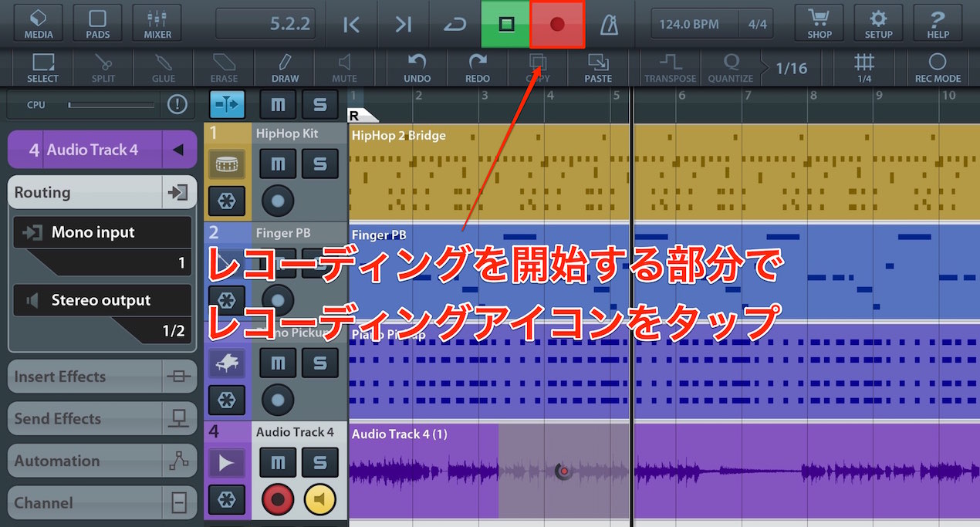Expand Insert Effects section
Screen dimensions: 980x527
[102, 377]
